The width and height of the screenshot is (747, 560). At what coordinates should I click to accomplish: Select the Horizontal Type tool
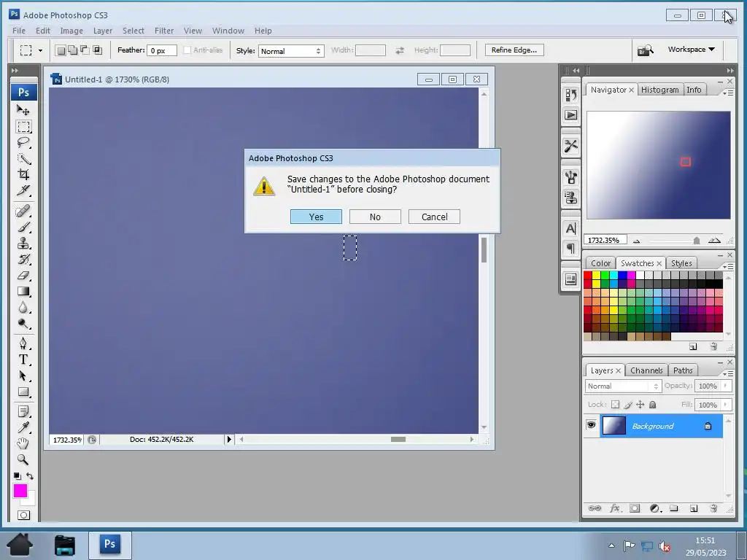click(x=23, y=359)
